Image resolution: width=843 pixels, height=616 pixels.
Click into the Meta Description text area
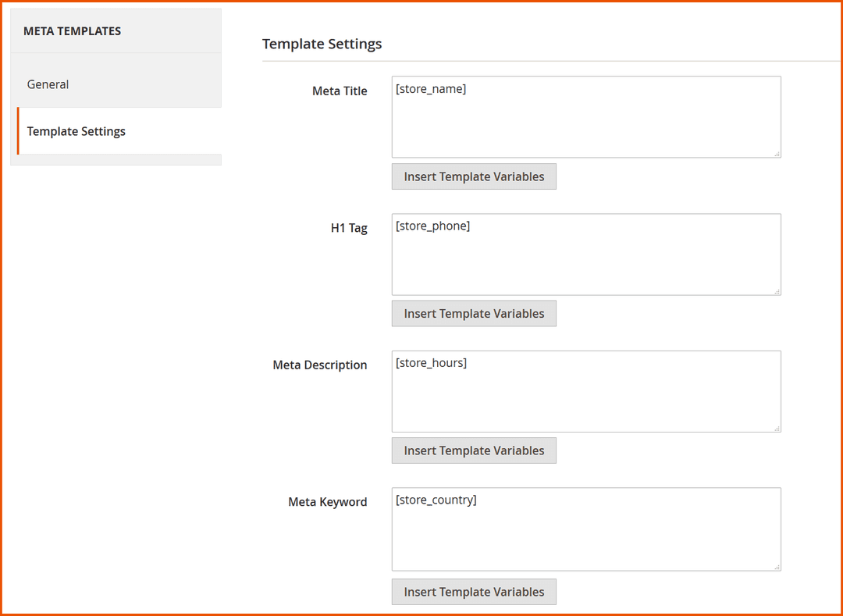585,391
